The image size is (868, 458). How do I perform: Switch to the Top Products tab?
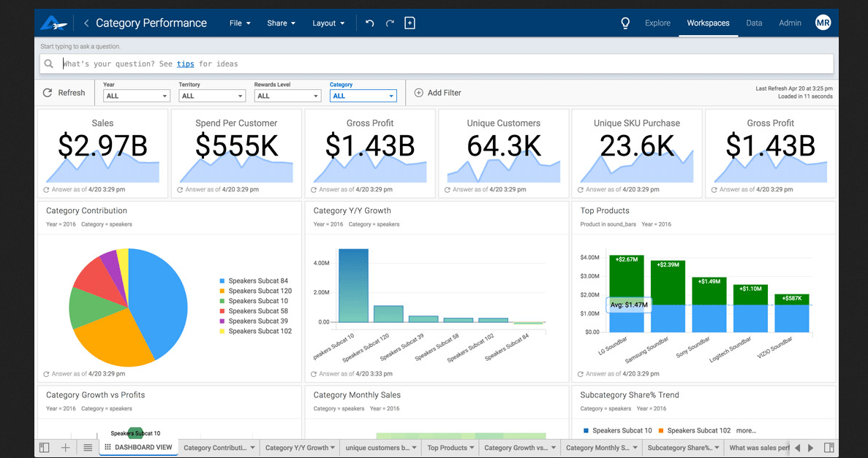point(447,448)
